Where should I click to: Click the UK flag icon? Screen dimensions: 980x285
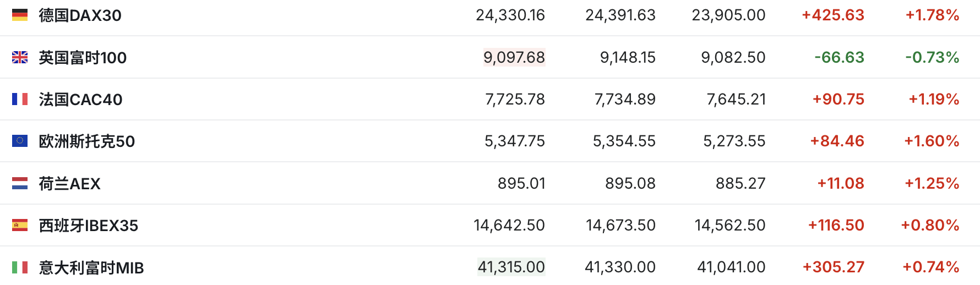20,57
